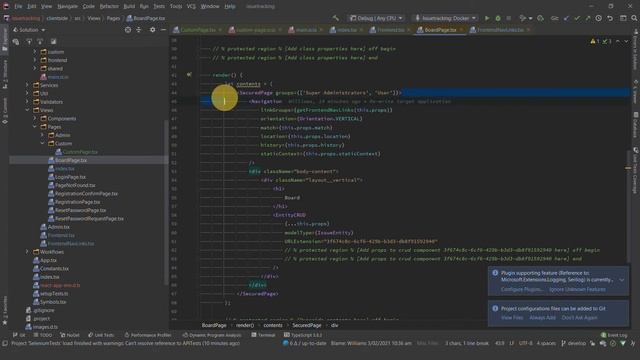The width and height of the screenshot is (640, 360).
Task: Open Terminal tool window
Action: 263,335
